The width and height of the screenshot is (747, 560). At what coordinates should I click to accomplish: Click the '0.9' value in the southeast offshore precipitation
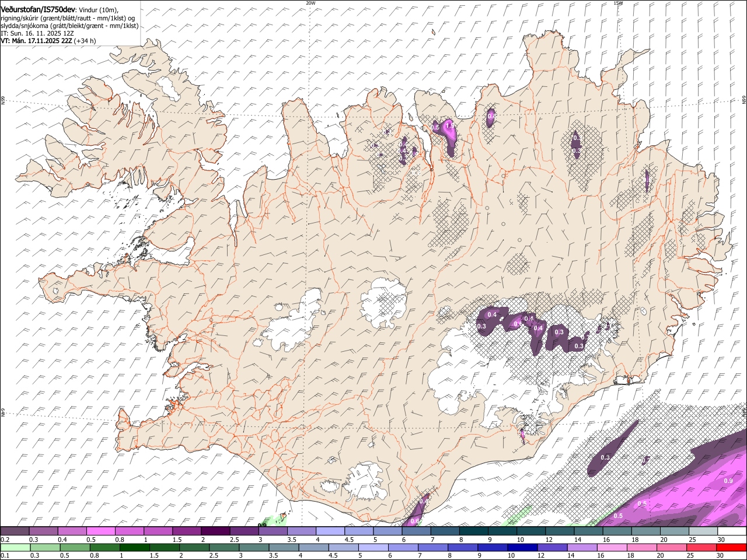[728, 481]
